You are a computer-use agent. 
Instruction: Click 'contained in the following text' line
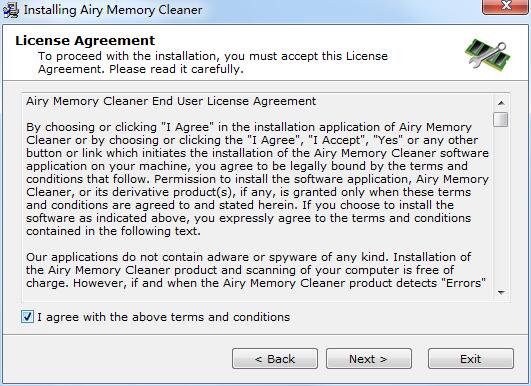pyautogui.click(x=113, y=231)
